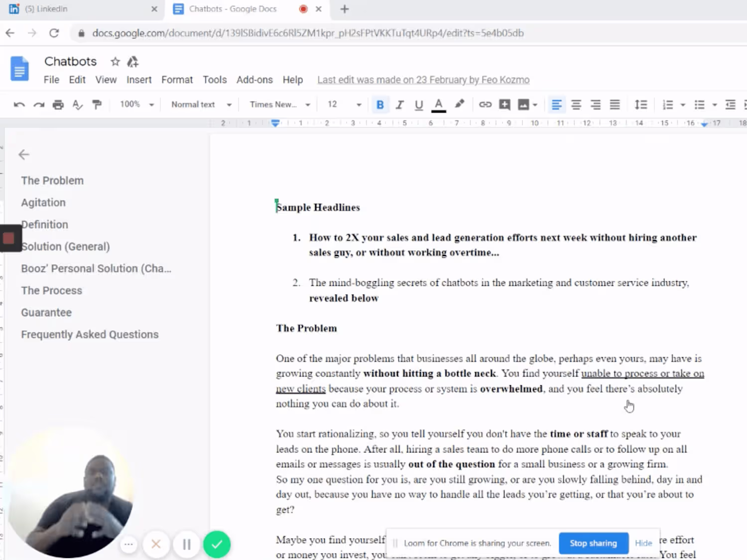The width and height of the screenshot is (747, 560).
Task: Close the document outline with arrow
Action: click(x=24, y=155)
